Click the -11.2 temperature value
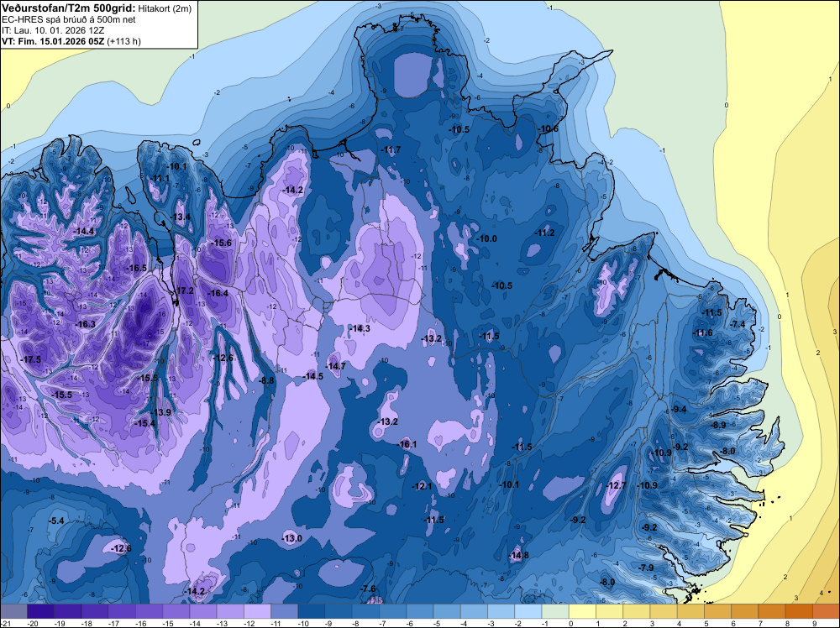This screenshot has height=628, width=840. pos(545,233)
